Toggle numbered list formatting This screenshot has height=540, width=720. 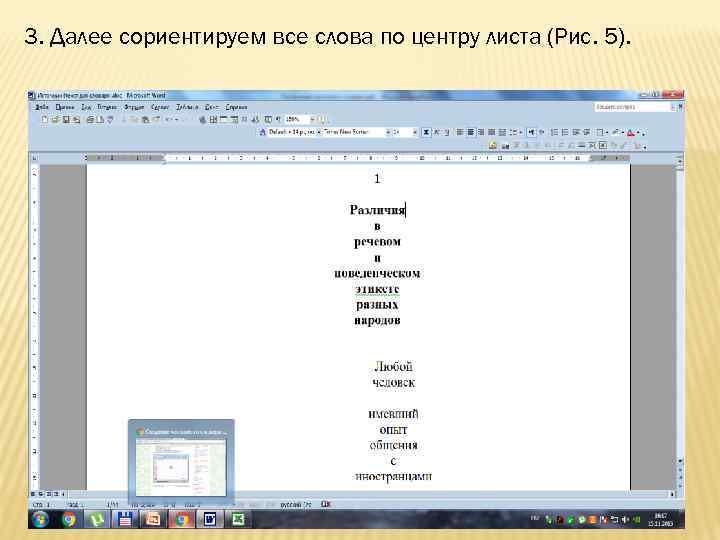(x=554, y=132)
